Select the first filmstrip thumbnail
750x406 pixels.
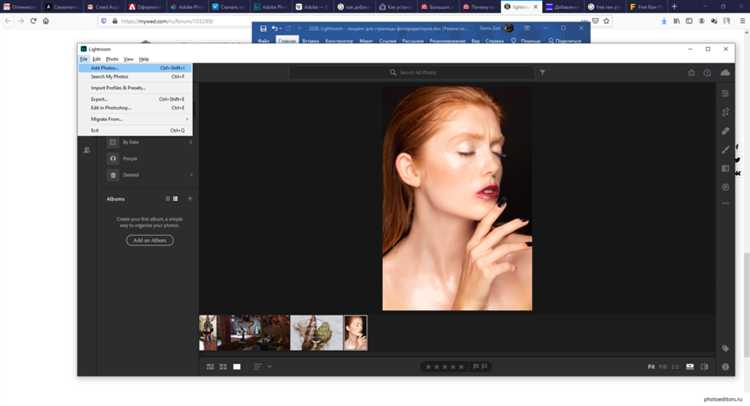coord(208,333)
